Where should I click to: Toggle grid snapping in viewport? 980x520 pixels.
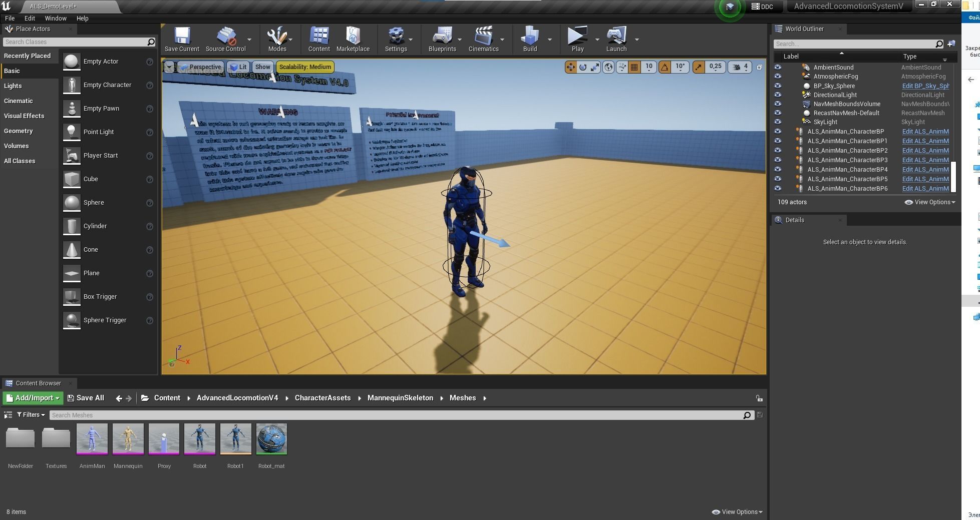(634, 67)
